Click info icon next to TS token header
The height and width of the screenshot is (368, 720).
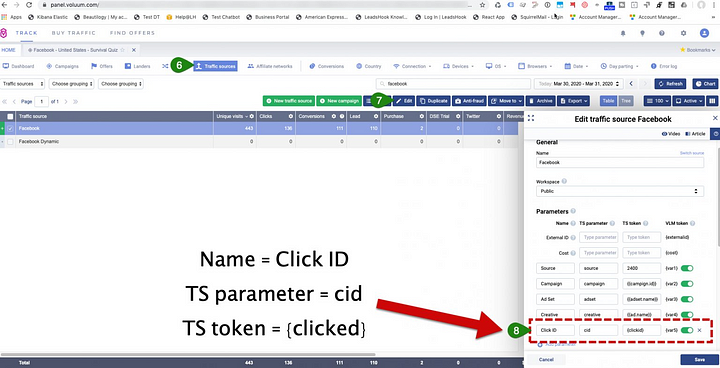pos(646,223)
